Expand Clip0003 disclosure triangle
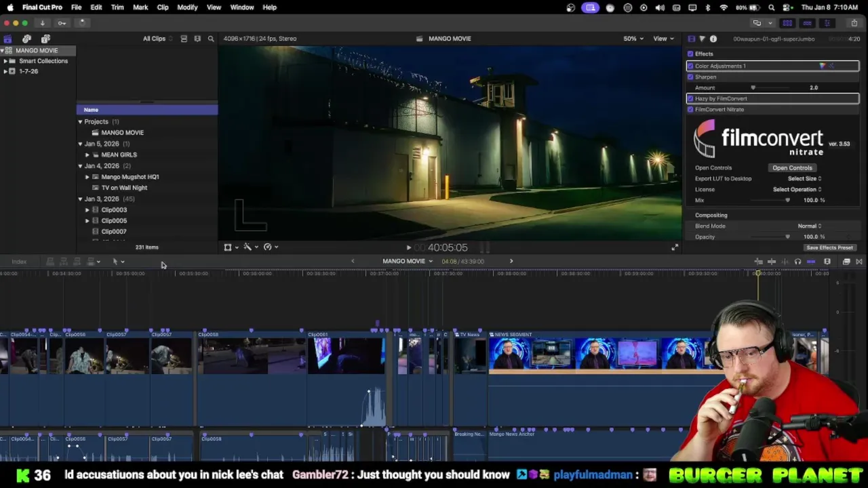This screenshot has width=868, height=488. coord(87,210)
